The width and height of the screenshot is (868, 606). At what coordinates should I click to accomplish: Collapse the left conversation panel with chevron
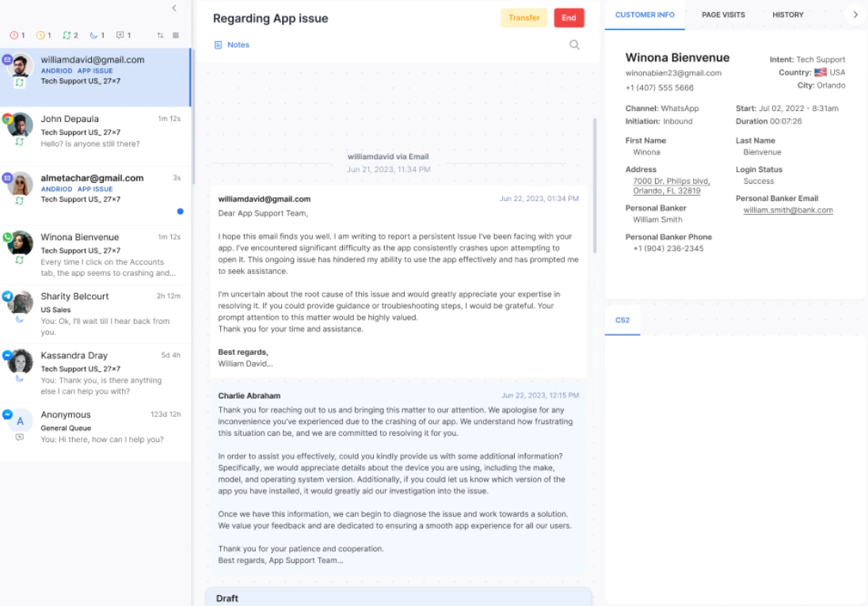click(173, 8)
